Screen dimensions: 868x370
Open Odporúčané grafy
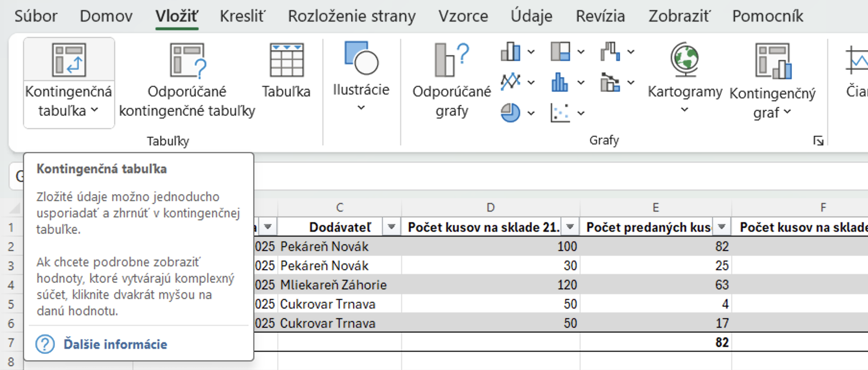[x=452, y=81]
